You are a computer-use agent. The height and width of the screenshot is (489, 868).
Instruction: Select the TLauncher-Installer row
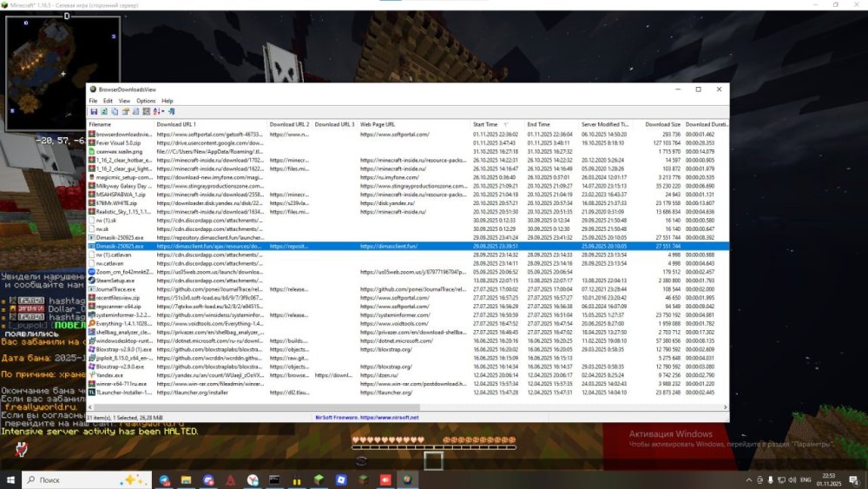click(x=408, y=392)
